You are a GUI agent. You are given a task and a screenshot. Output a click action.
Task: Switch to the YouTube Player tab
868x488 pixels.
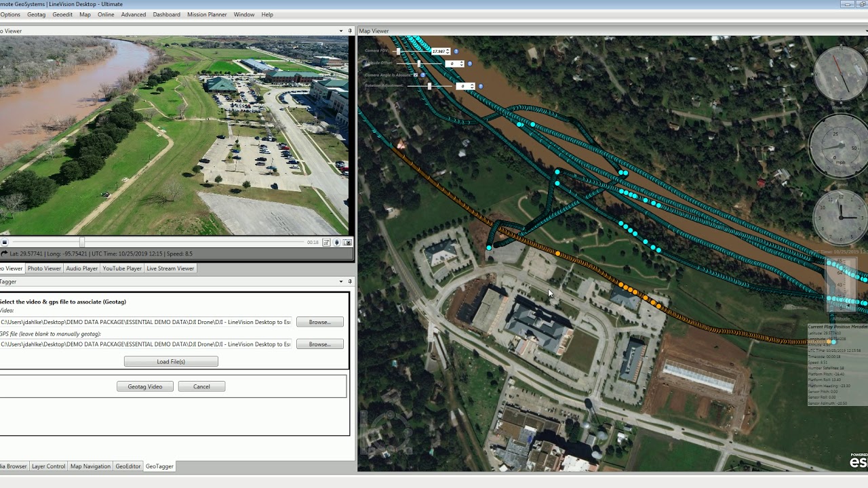pyautogui.click(x=122, y=268)
